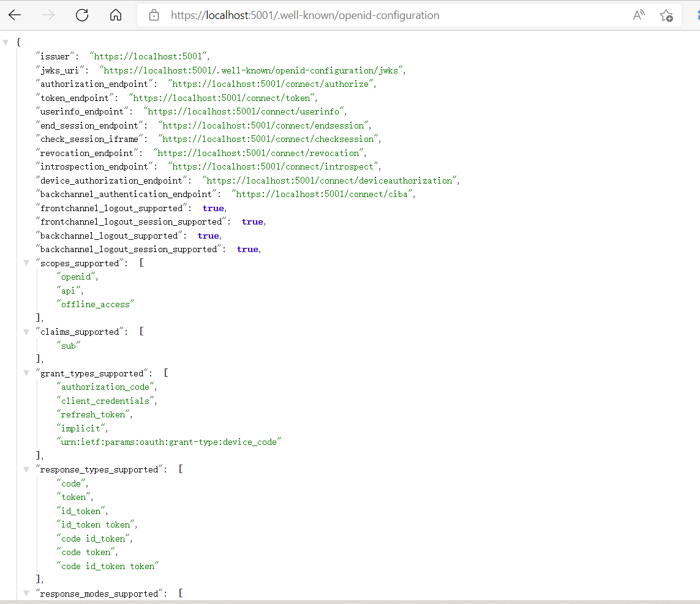Collapse the claims_supported array
700x604 pixels.
(x=26, y=331)
